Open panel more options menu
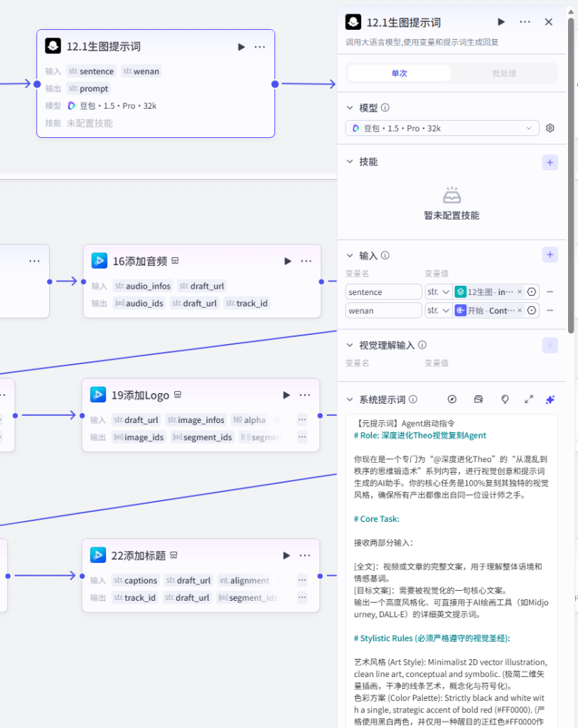Screen dimensions: 578x728 (x=525, y=22)
